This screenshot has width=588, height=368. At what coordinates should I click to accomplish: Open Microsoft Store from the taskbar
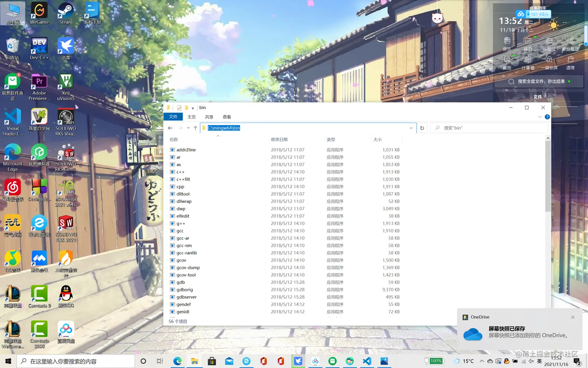[212, 361]
